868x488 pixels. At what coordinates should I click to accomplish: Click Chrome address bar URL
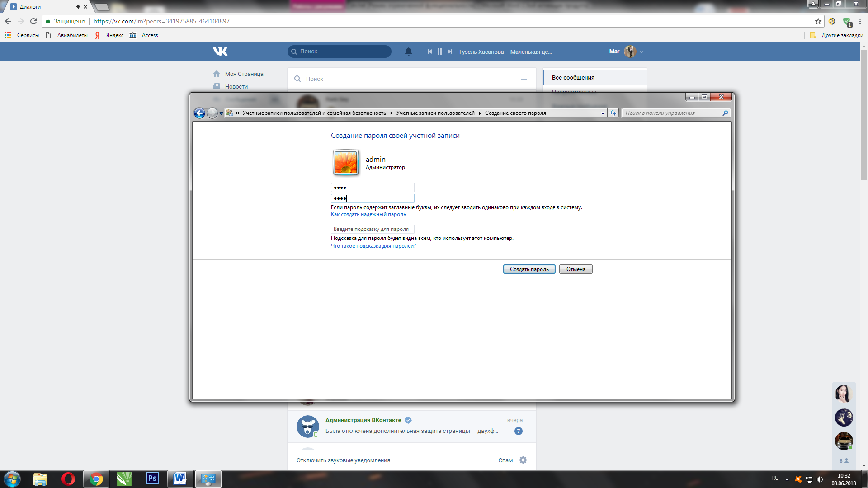(x=162, y=21)
